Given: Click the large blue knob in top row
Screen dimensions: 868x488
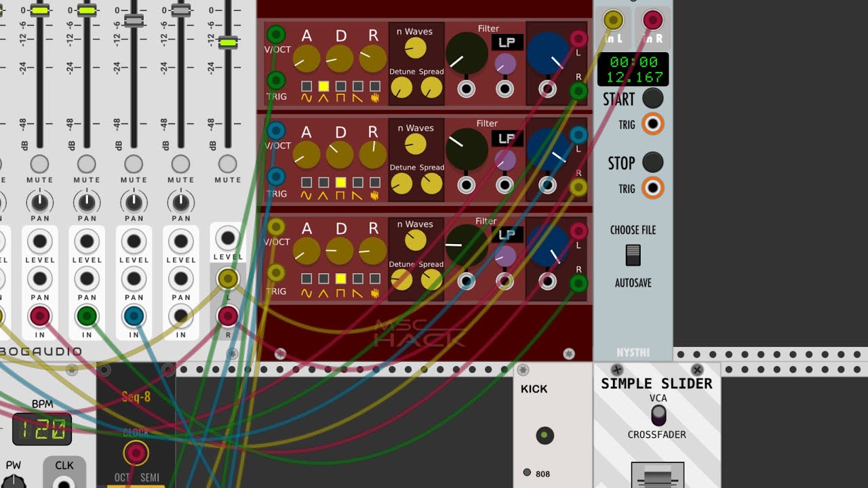Looking at the screenshot, I should (x=548, y=52).
